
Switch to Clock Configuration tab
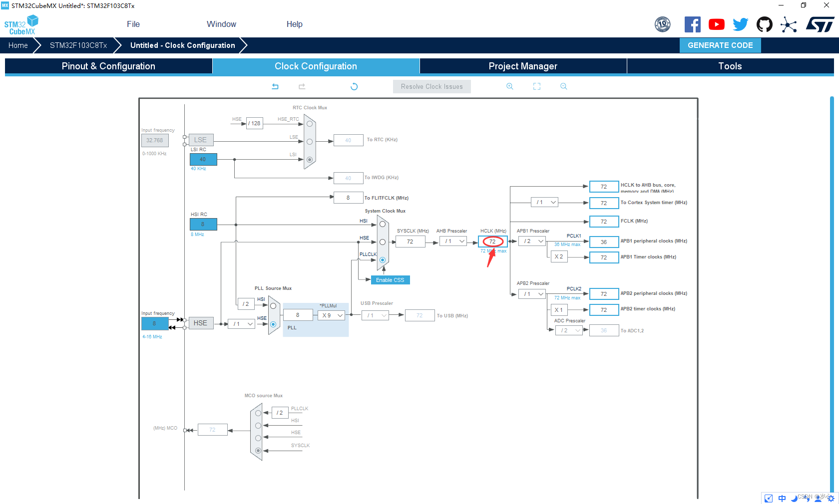click(x=316, y=66)
